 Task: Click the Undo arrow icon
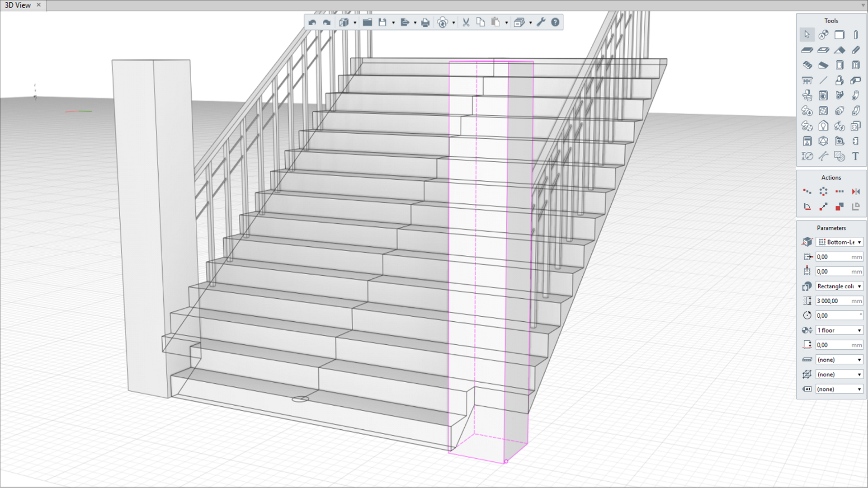(312, 23)
